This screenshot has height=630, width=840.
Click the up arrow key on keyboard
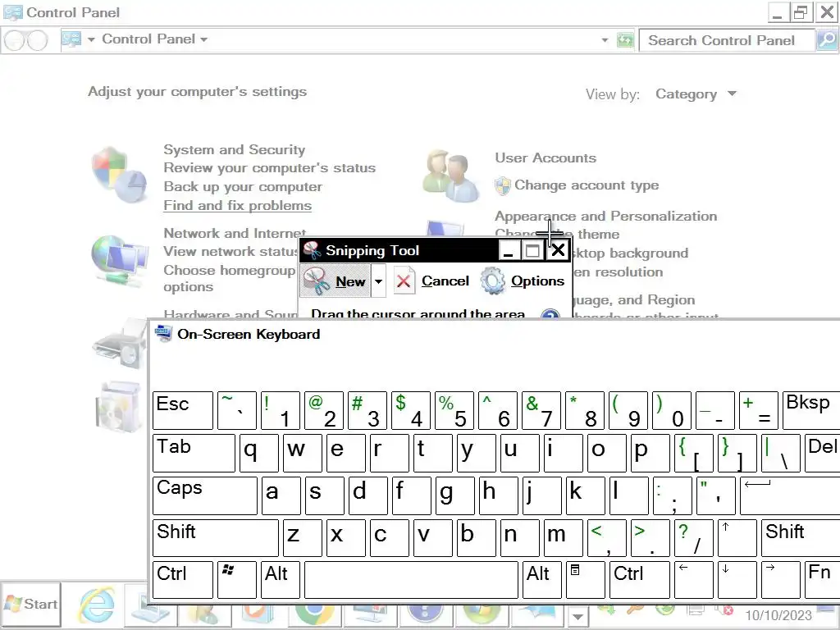point(737,538)
